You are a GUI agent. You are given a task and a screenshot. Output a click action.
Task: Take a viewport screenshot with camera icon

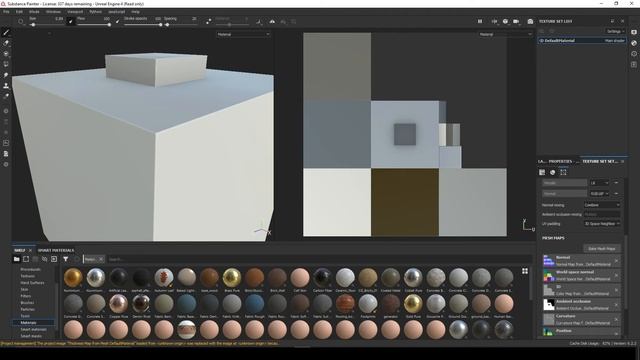coord(530,21)
